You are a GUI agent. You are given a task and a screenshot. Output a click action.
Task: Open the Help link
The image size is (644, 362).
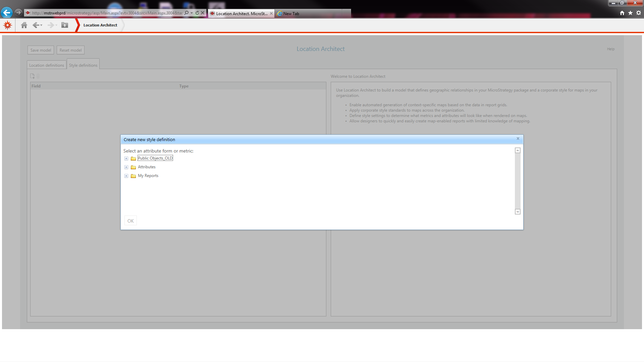pos(610,49)
